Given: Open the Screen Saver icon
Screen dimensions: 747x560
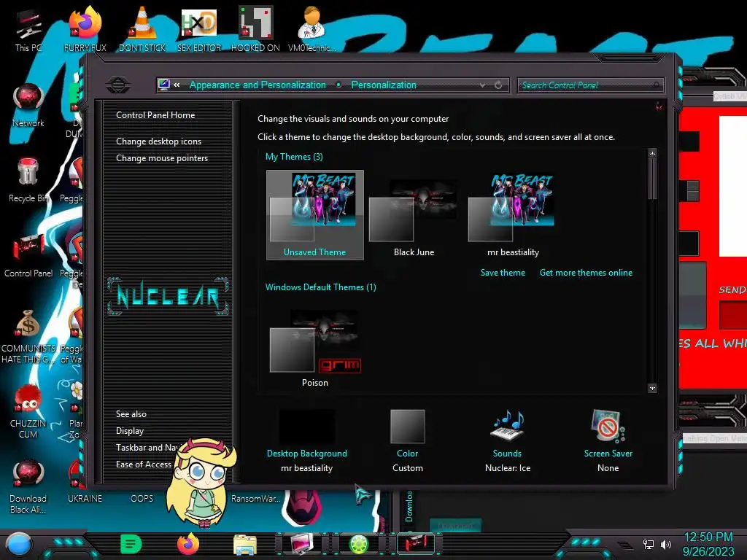Looking at the screenshot, I should coord(608,425).
